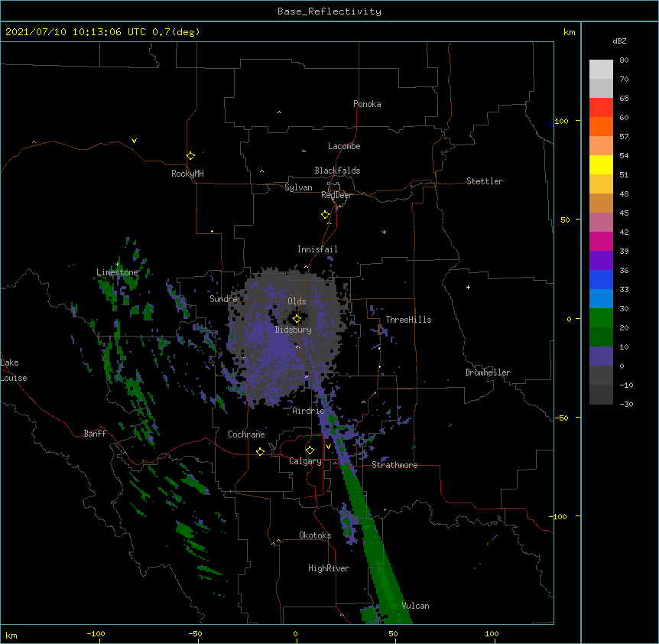Viewport: 659px width, 644px height.
Task: Click the yellow diamond marker above Calgary label
Action: click(x=310, y=450)
